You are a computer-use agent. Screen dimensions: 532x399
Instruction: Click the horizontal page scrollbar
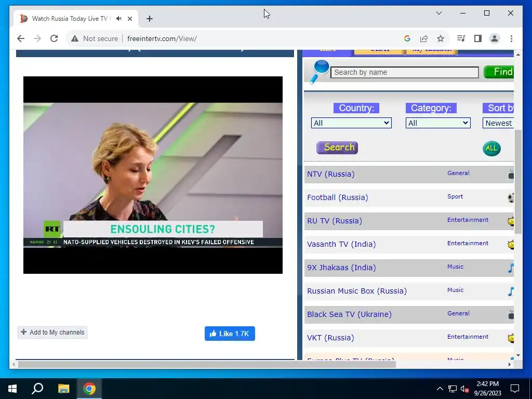(207, 364)
